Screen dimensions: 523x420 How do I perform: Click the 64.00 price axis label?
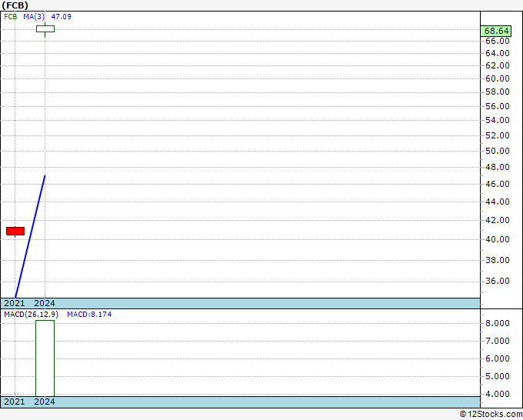pos(498,53)
